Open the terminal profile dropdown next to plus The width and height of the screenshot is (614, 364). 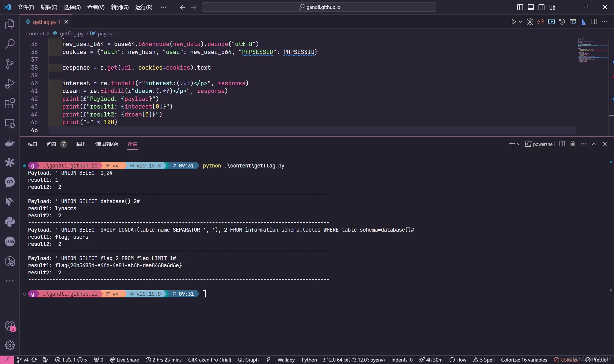tap(518, 144)
